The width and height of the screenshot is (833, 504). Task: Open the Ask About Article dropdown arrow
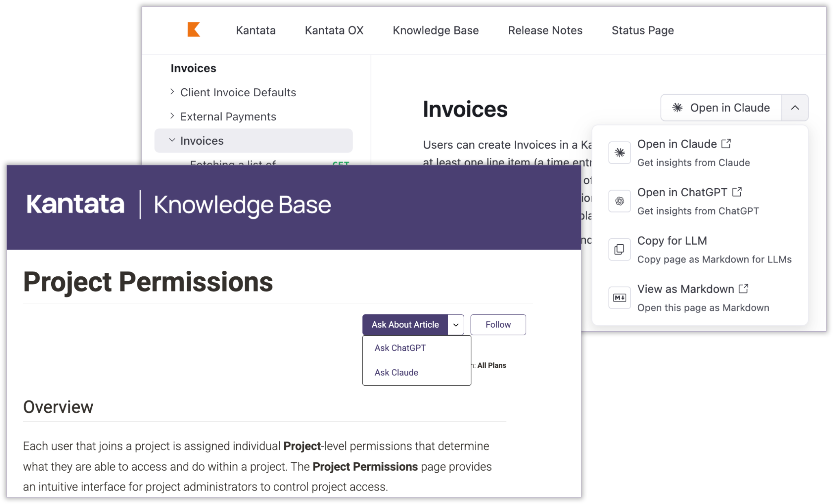(456, 325)
